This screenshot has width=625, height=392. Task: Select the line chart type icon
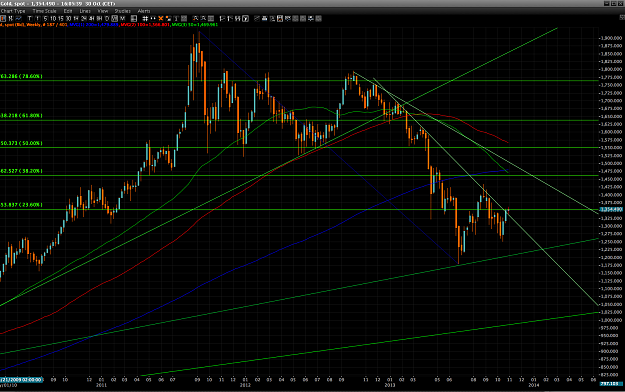[18, 18]
